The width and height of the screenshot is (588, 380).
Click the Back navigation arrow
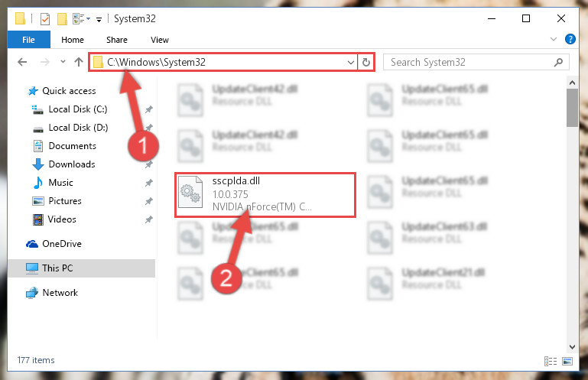pyautogui.click(x=22, y=62)
